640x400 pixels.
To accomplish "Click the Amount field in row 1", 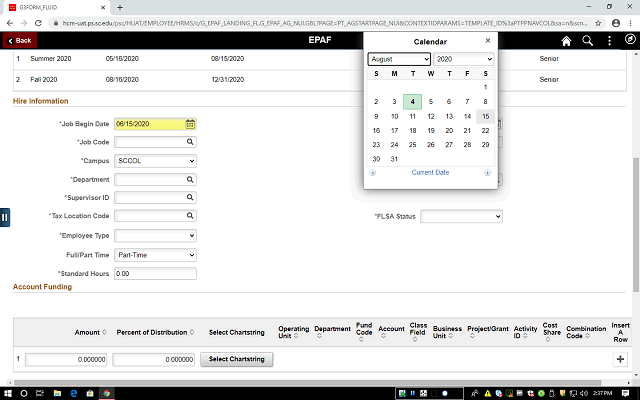I will tap(66, 360).
